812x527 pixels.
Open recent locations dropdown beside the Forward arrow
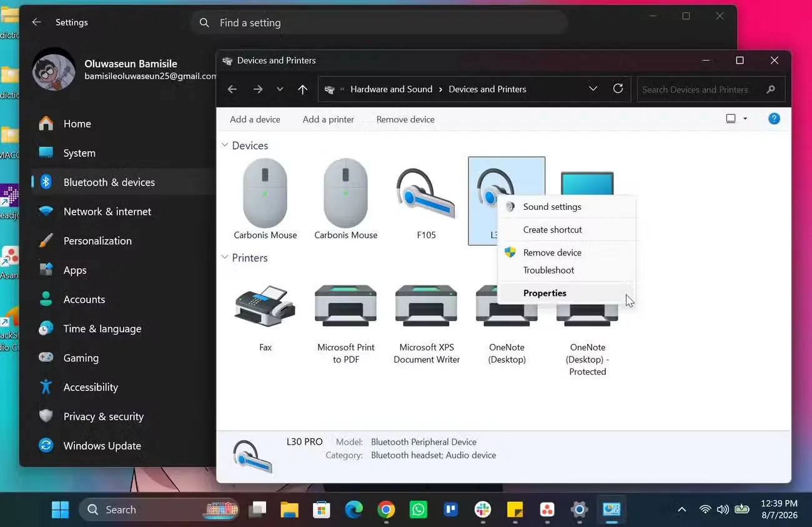(x=280, y=89)
